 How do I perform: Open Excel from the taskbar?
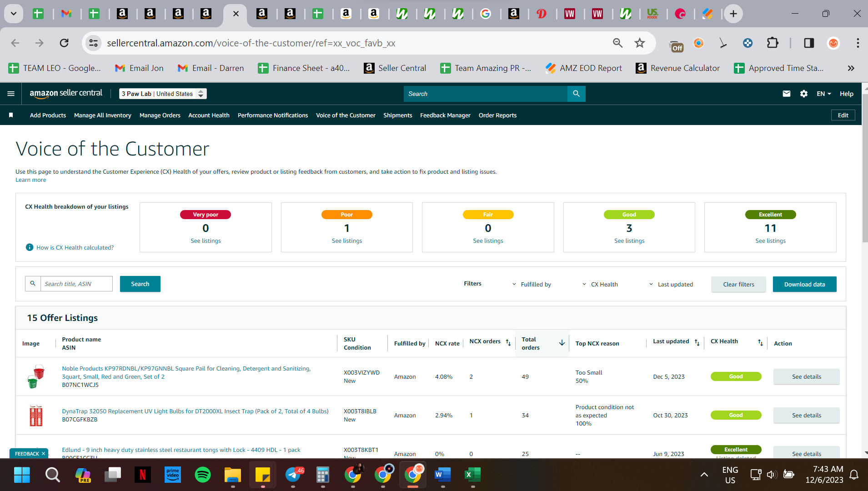click(473, 475)
